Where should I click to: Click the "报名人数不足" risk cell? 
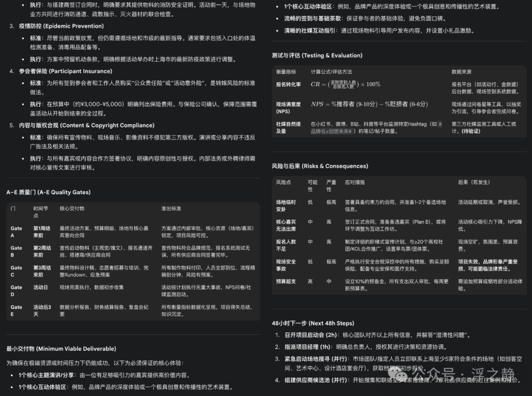point(286,245)
